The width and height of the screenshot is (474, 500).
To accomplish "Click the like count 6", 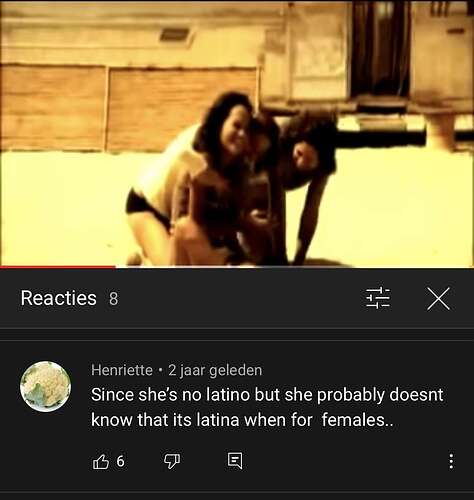I will 120,461.
